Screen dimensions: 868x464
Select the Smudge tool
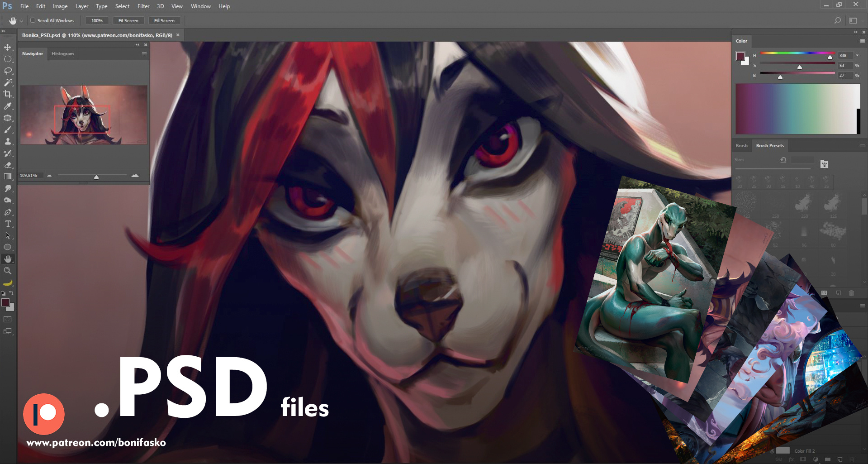coord(8,188)
